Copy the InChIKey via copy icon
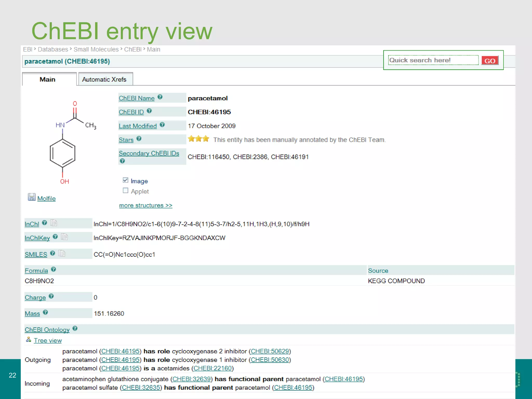Image resolution: width=532 pixels, height=399 pixels. [x=64, y=237]
